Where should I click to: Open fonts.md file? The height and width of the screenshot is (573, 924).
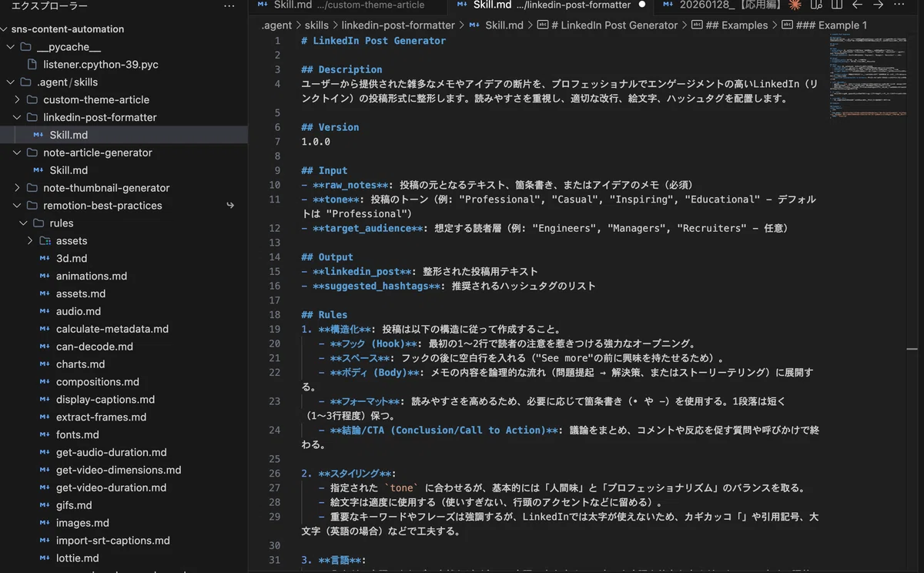coord(123,435)
